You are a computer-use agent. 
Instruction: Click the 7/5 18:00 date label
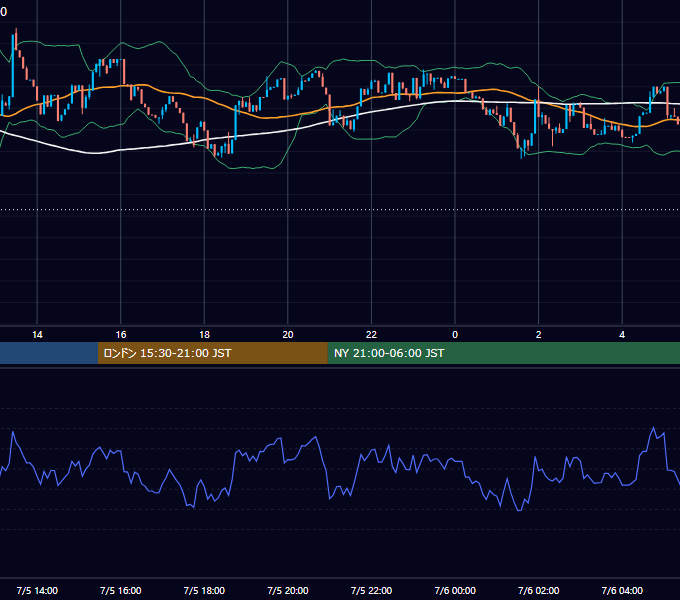coord(204,590)
